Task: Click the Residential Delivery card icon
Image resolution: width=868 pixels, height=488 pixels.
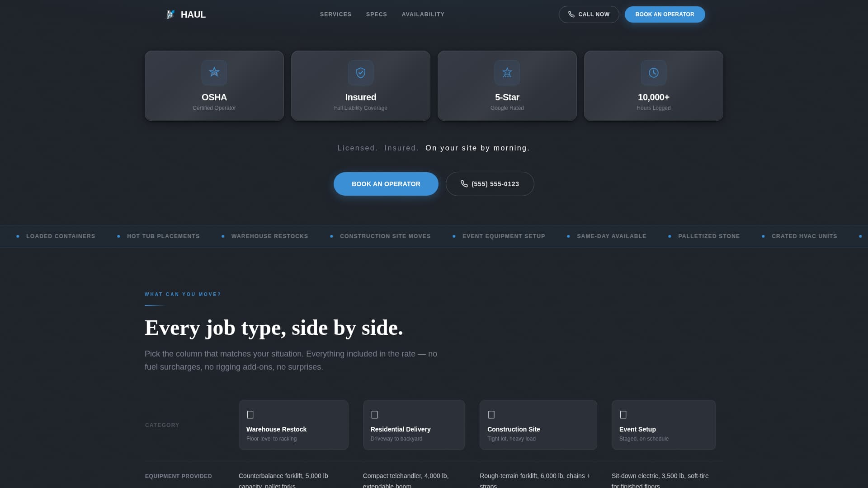Action: tap(374, 414)
